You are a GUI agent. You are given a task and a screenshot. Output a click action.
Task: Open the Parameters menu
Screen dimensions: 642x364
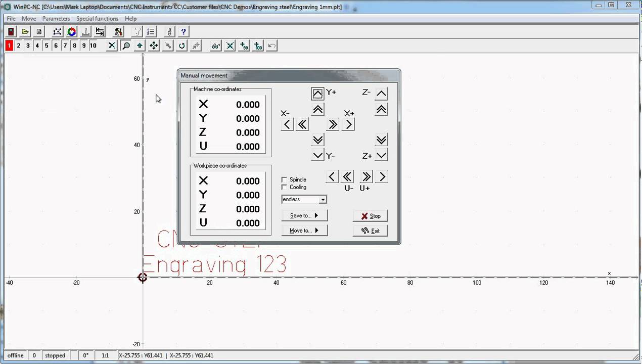pyautogui.click(x=56, y=19)
